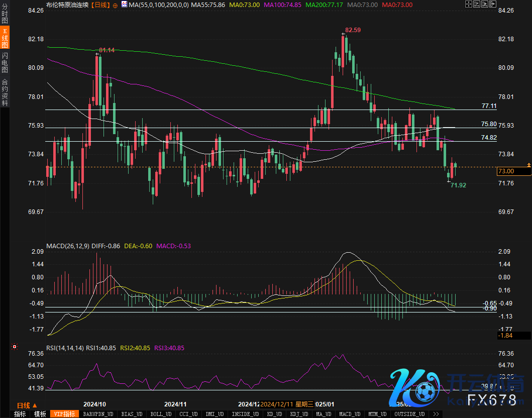Toggle the VIP指标 button
This screenshot has height=418, width=532.
pyautogui.click(x=64, y=414)
